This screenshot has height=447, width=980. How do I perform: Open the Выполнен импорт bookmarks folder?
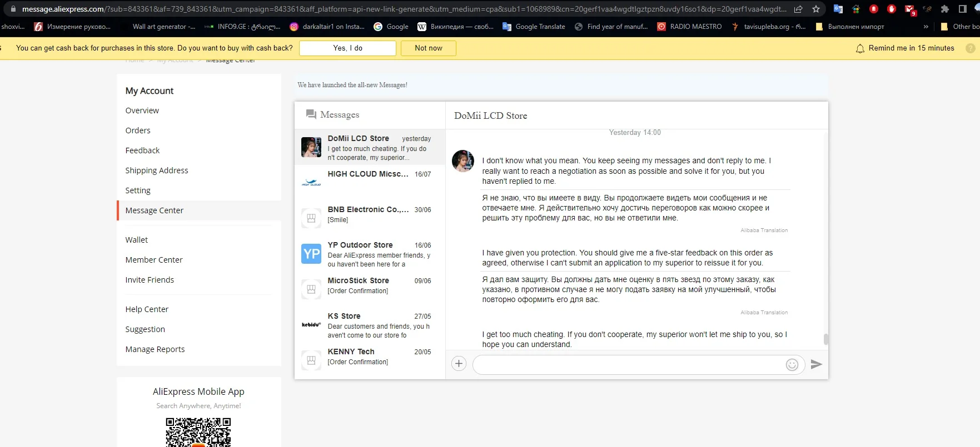coord(849,27)
